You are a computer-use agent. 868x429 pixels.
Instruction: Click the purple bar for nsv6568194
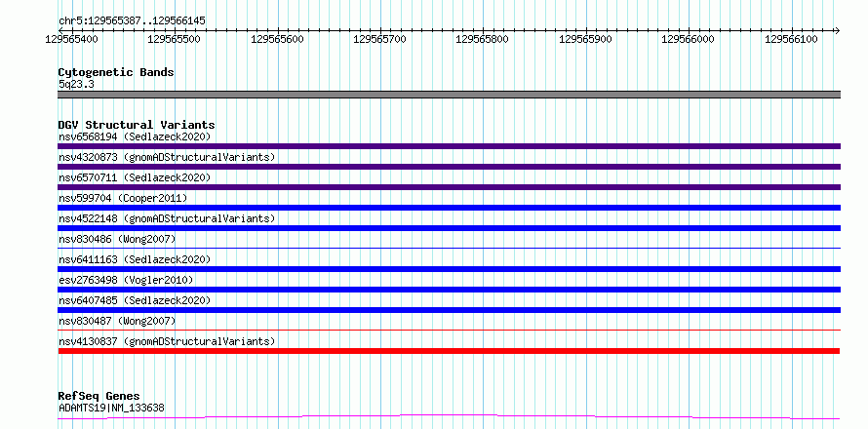449,146
